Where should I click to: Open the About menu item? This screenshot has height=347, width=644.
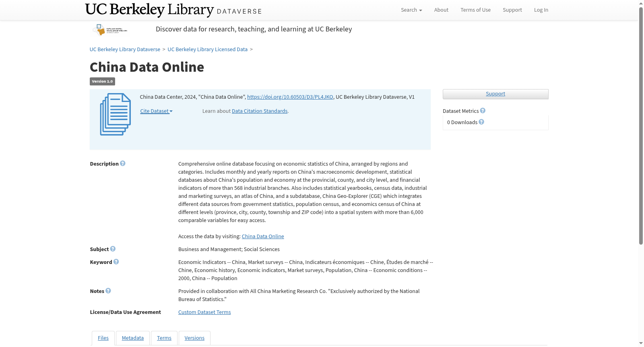pos(441,10)
